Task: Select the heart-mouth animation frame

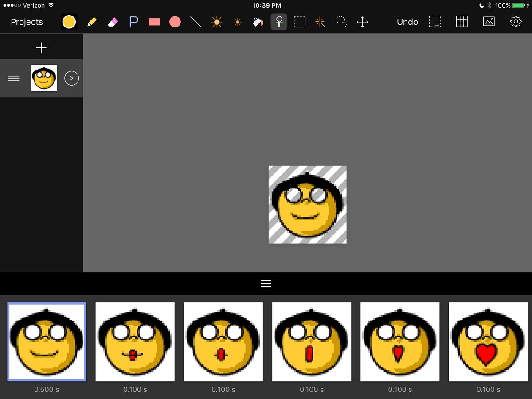Action: 488,342
